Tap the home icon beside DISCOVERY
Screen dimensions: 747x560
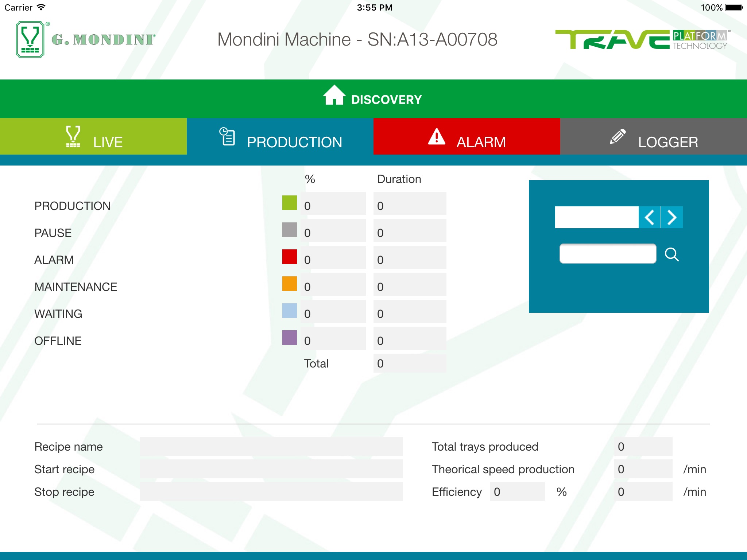334,95
